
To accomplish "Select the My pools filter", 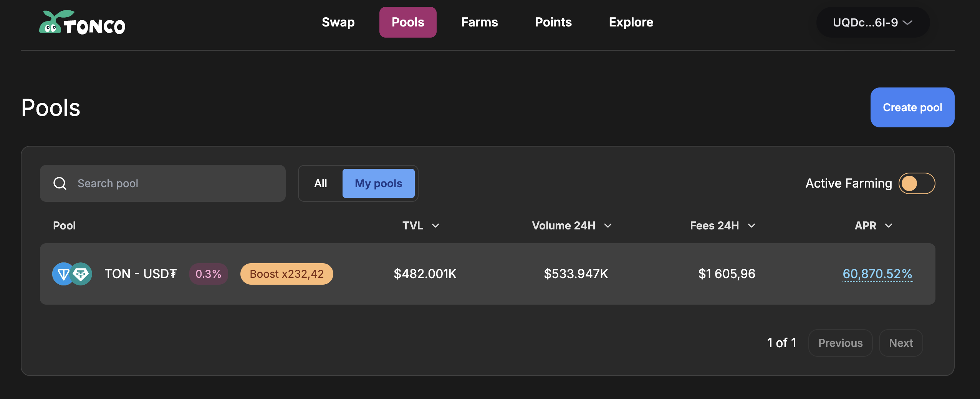I will pos(378,183).
